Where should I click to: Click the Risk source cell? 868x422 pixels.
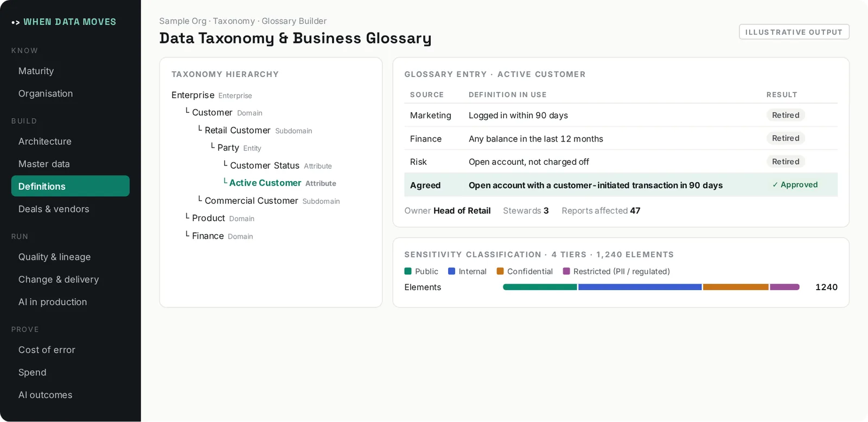point(418,162)
